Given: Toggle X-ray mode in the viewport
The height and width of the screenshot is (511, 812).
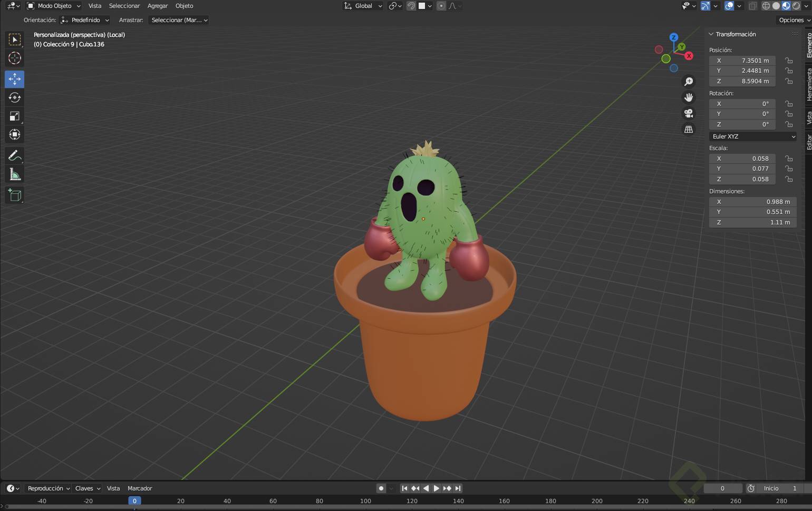Looking at the screenshot, I should [753, 6].
